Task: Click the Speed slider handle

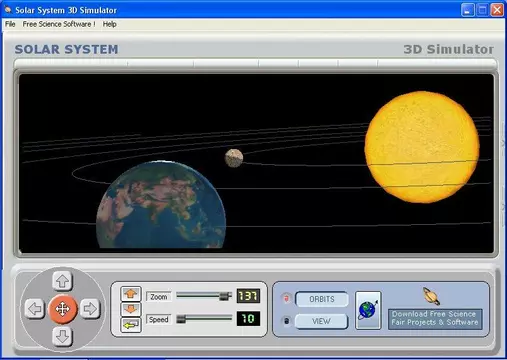Action: [181, 319]
